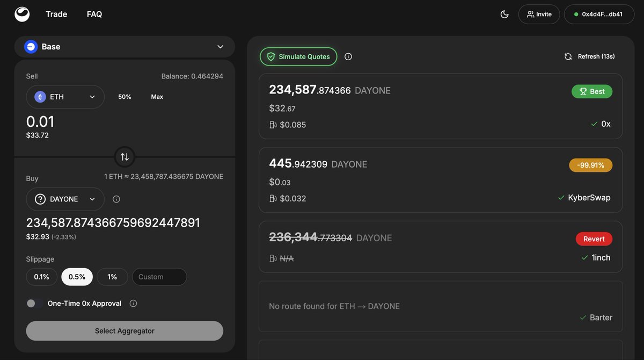Viewport: 644px width, 360px height.
Task: Open the FAQ page
Action: 94,15
